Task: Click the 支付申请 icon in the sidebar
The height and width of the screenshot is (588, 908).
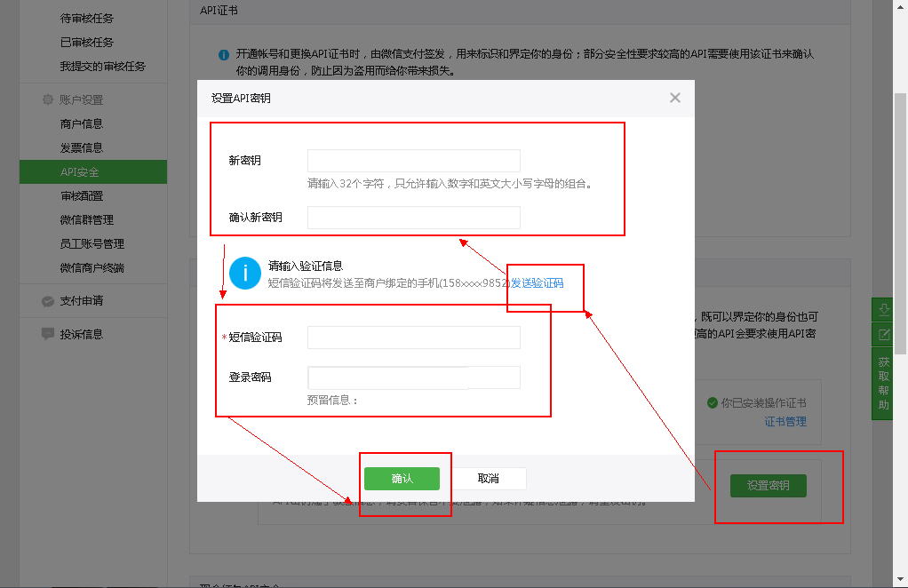Action: point(48,301)
